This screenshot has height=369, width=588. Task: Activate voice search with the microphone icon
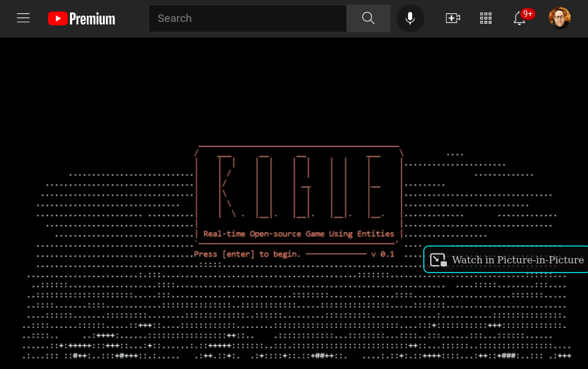[410, 18]
